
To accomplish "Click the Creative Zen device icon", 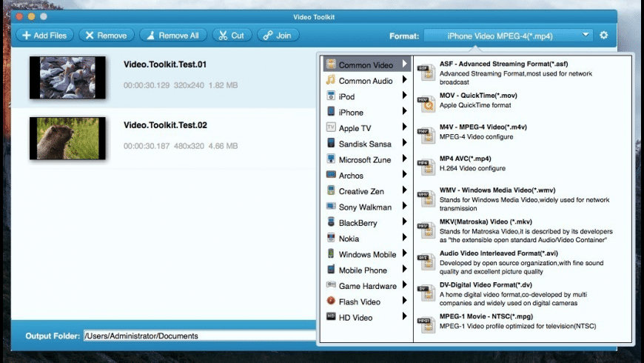I will [331, 190].
